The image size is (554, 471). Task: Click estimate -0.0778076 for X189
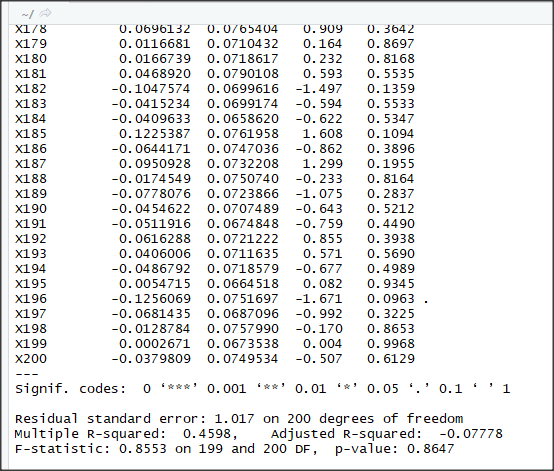(x=151, y=194)
